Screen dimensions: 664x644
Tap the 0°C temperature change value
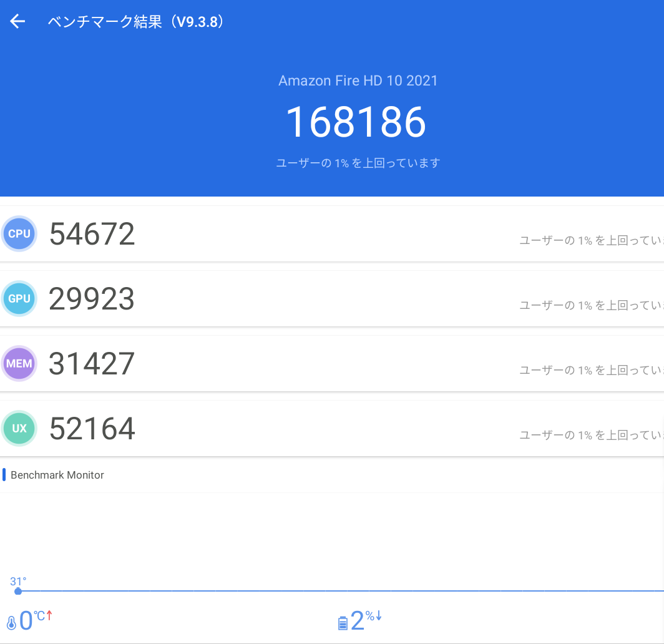tap(36, 620)
